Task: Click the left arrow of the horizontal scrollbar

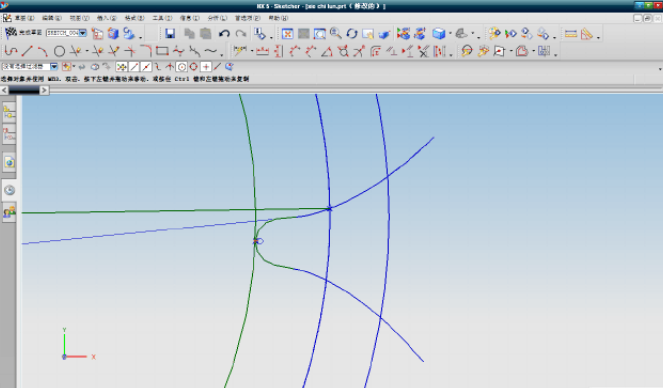Action: (4, 90)
